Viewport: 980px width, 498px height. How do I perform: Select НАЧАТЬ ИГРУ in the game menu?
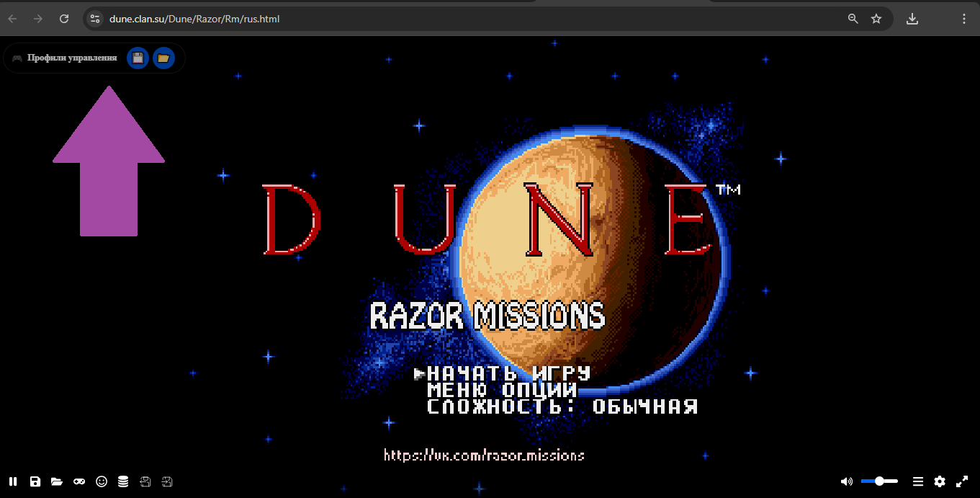coord(508,373)
